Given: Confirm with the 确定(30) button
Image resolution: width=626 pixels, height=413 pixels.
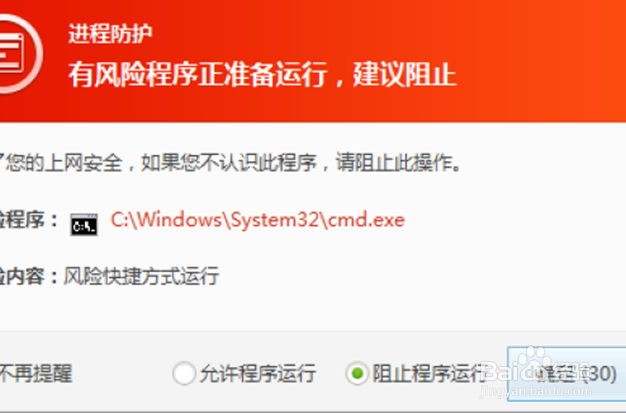Looking at the screenshot, I should 567,374.
